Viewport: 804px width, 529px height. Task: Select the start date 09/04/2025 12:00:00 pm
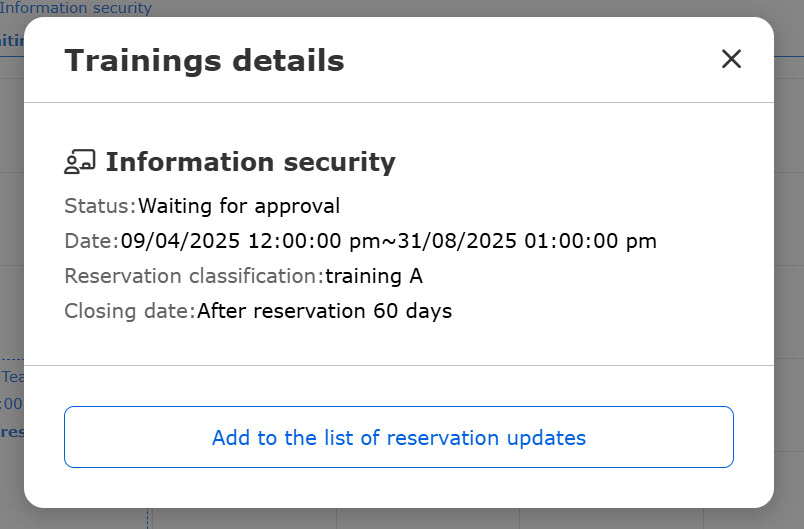251,241
